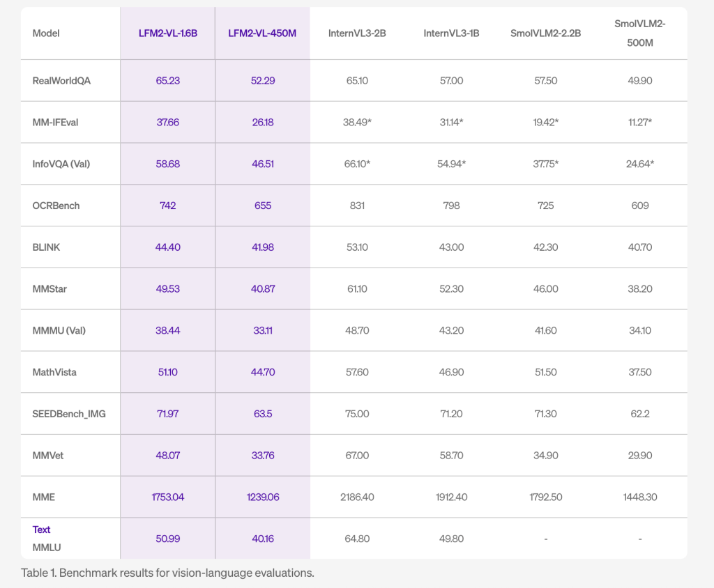This screenshot has height=588, width=714.
Task: Click the purple Text label
Action: [41, 529]
